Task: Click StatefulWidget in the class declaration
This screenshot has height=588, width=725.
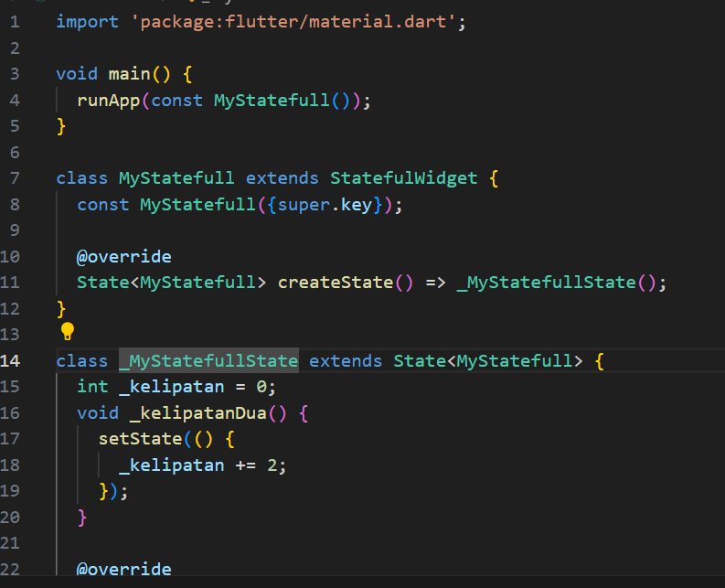Action: point(403,177)
